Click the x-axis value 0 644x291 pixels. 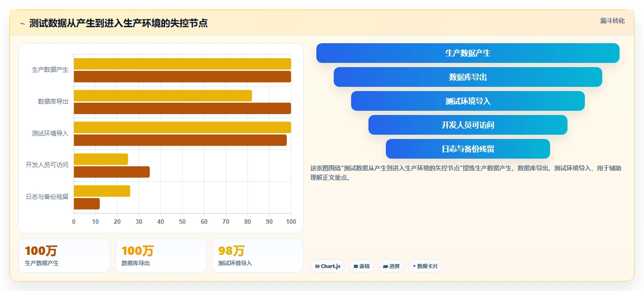(74, 222)
